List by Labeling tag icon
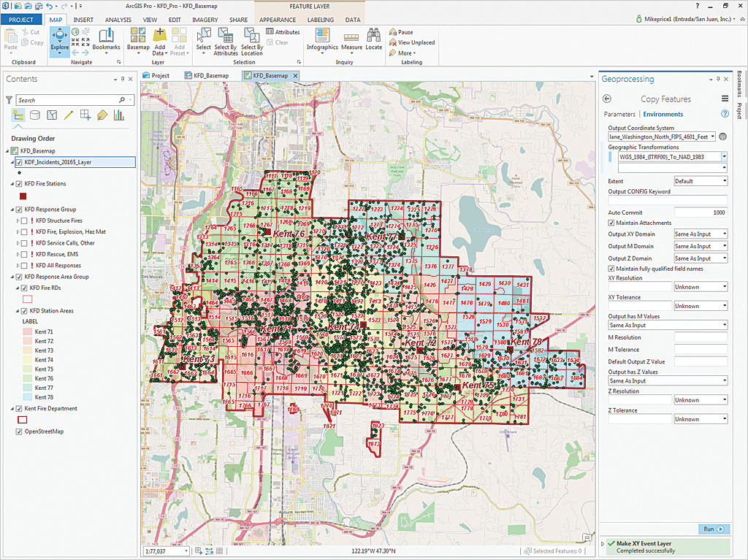748x560 pixels. 102,115
